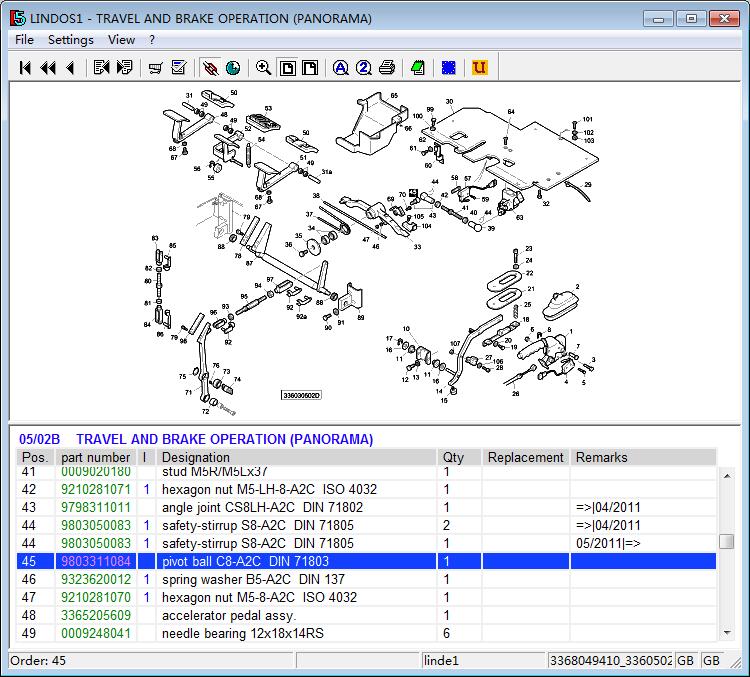750x677 pixels.
Task: Toggle the chain link icon
Action: [x=210, y=68]
